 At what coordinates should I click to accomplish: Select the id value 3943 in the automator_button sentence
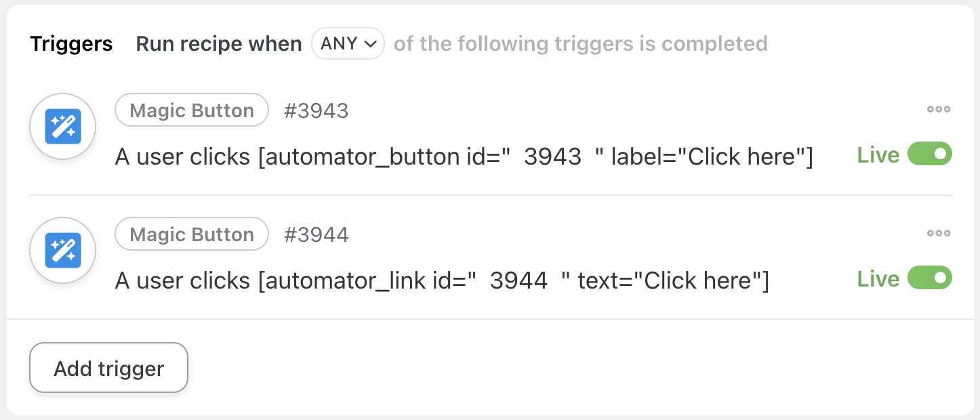553,157
